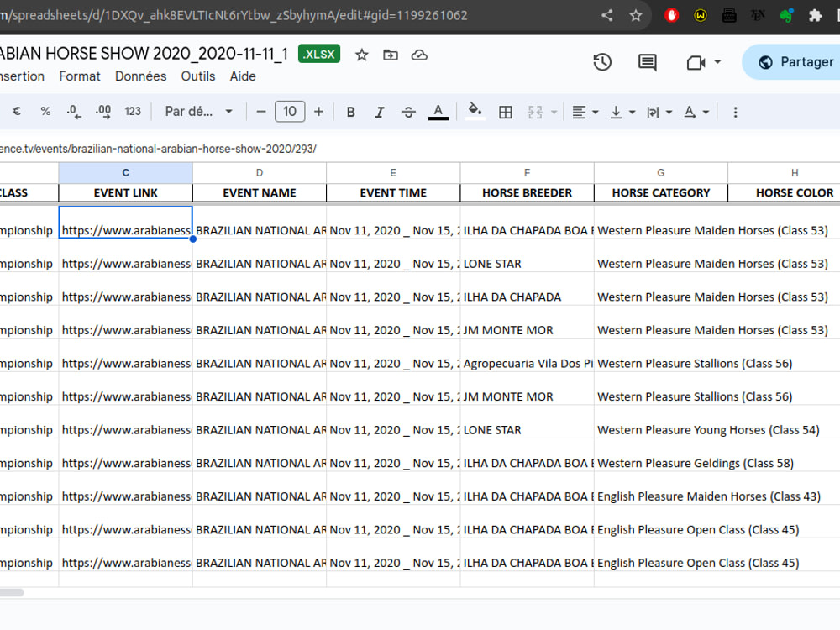
Task: Open the Outils menu
Action: (x=197, y=76)
